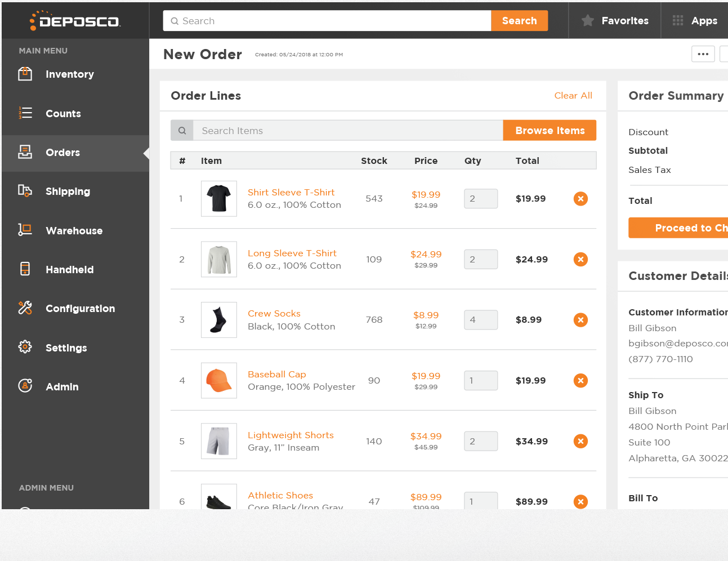Select Orders from the main menu
Viewport: 728px width, 561px height.
62,152
